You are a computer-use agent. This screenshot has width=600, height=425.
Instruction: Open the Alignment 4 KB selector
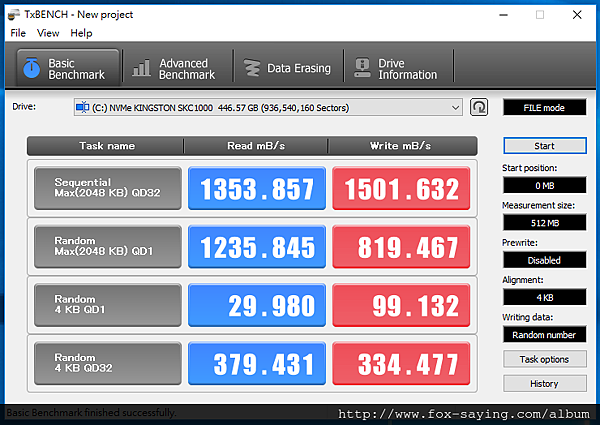pos(545,297)
